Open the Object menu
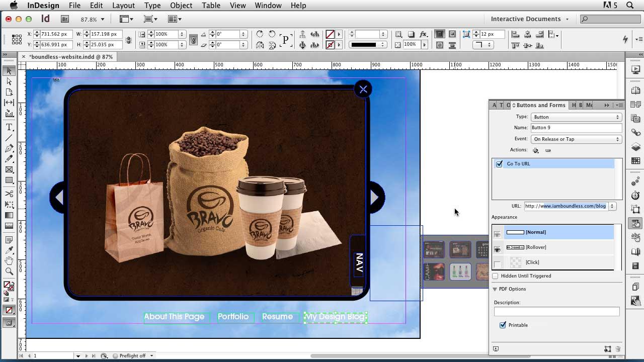The width and height of the screenshot is (644, 362). (x=181, y=6)
